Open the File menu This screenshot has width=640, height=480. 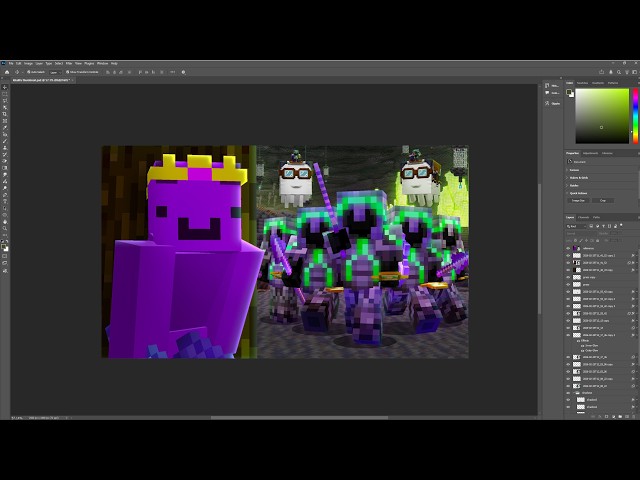coord(11,63)
